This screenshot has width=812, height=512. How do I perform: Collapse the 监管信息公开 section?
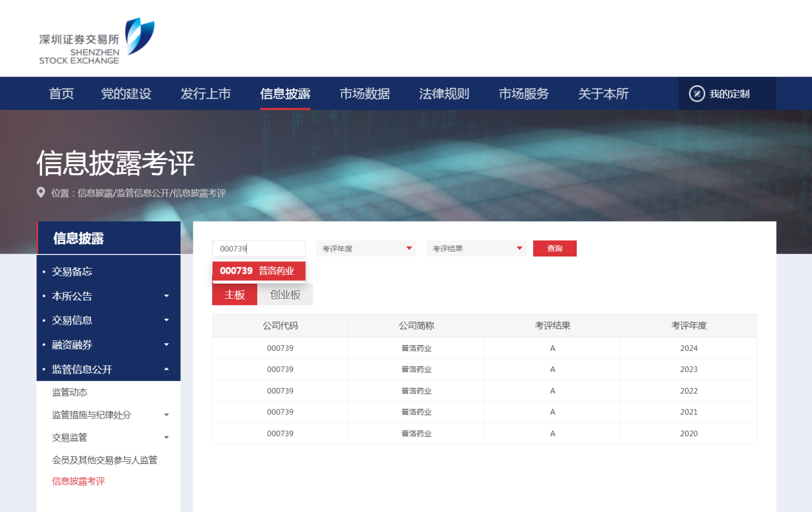pyautogui.click(x=166, y=369)
